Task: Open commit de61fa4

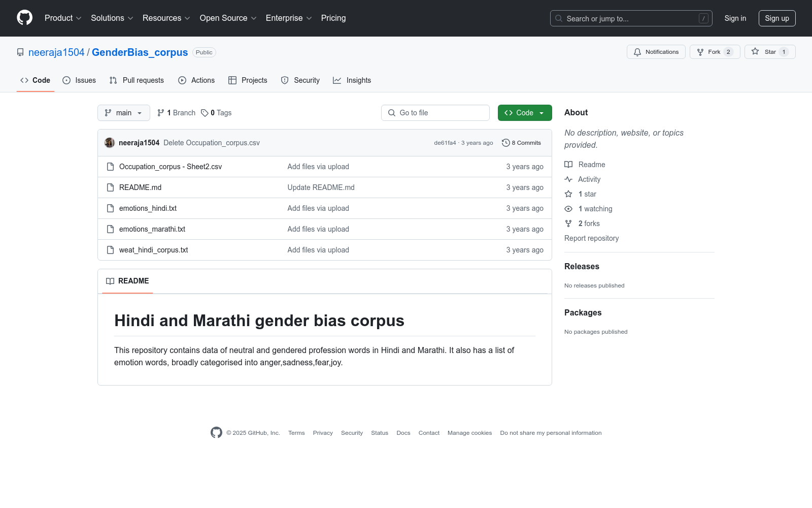Action: tap(445, 143)
